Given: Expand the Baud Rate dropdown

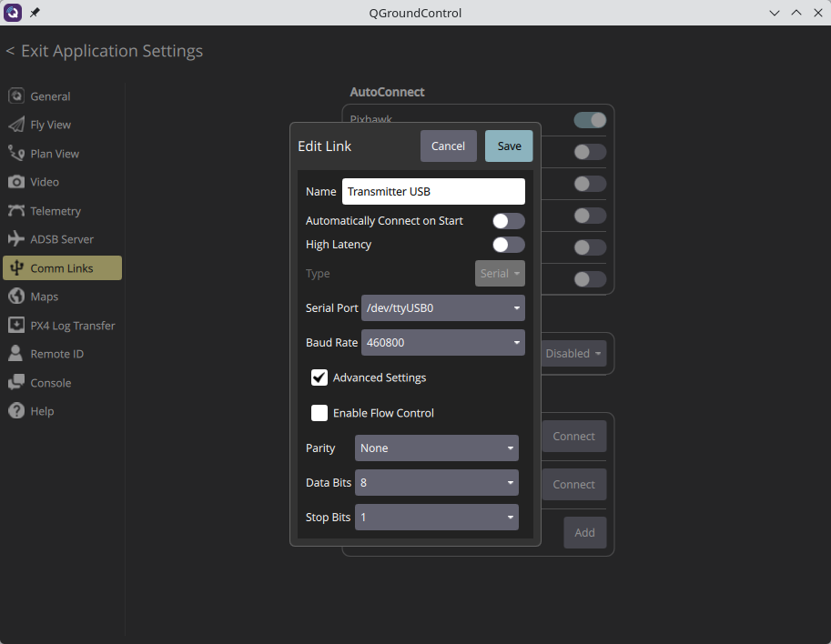Looking at the screenshot, I should click(442, 343).
